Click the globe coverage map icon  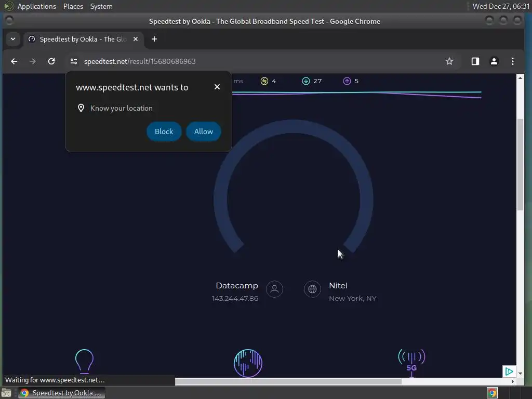(248, 363)
